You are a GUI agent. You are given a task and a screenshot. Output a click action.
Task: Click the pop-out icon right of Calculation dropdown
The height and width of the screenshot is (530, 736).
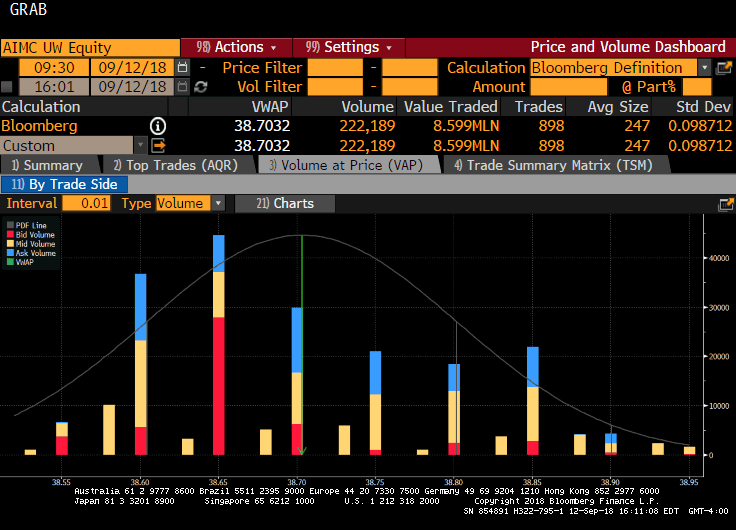[725, 67]
